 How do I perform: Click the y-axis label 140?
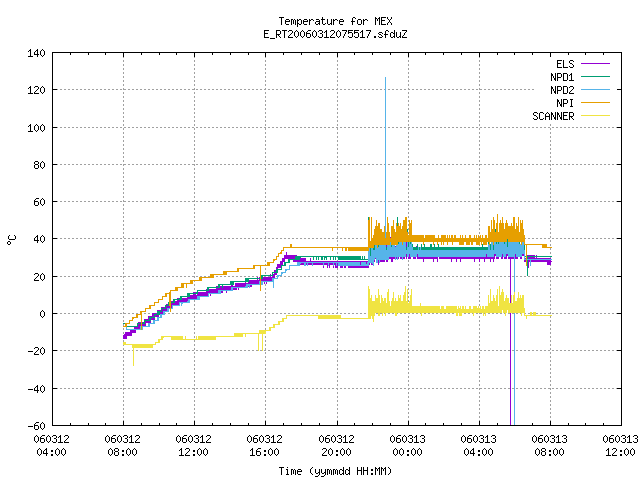36,53
